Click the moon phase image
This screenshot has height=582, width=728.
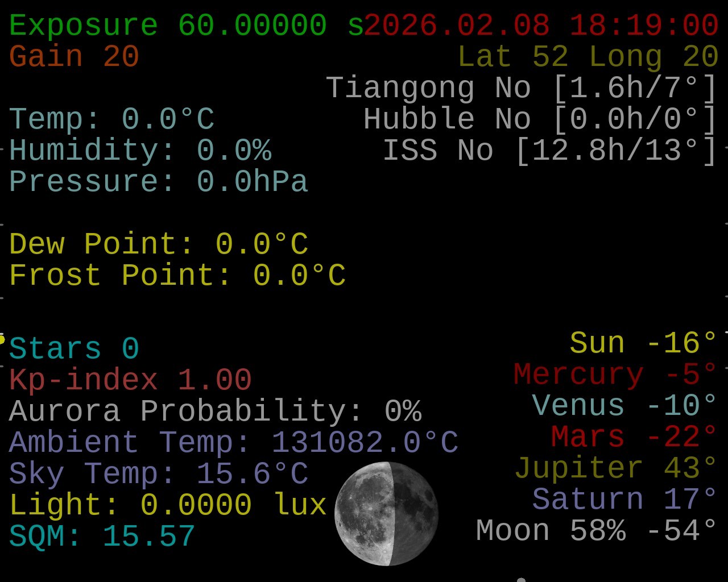386,513
